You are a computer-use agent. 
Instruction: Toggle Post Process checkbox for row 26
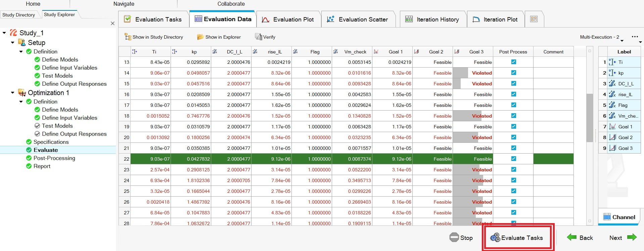(514, 202)
